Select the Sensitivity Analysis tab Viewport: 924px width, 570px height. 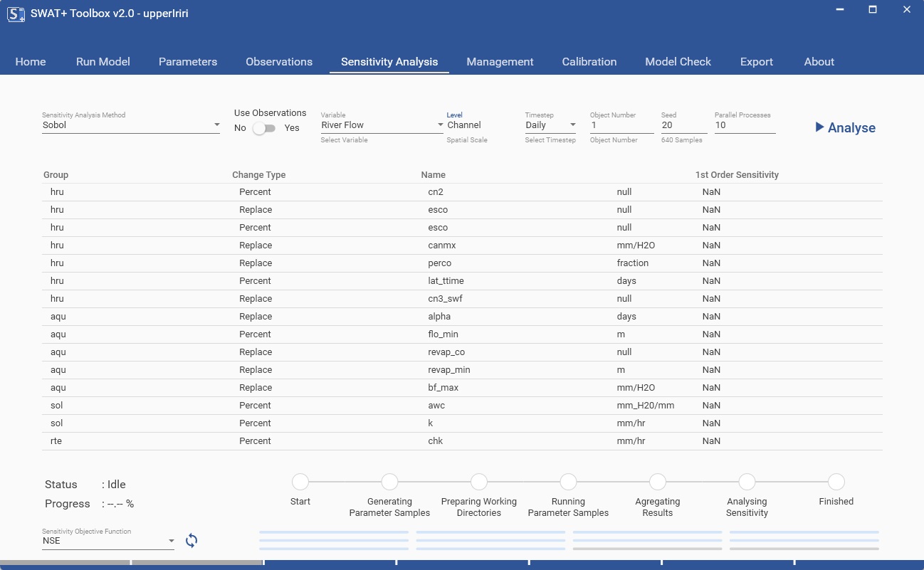click(389, 62)
